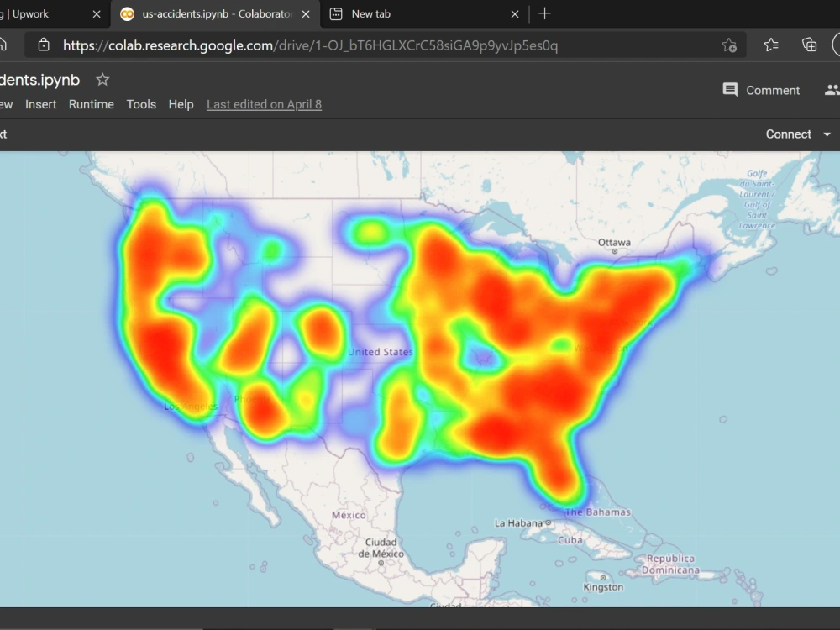Switch to the New tab browser tab
The image size is (840, 630).
(423, 14)
